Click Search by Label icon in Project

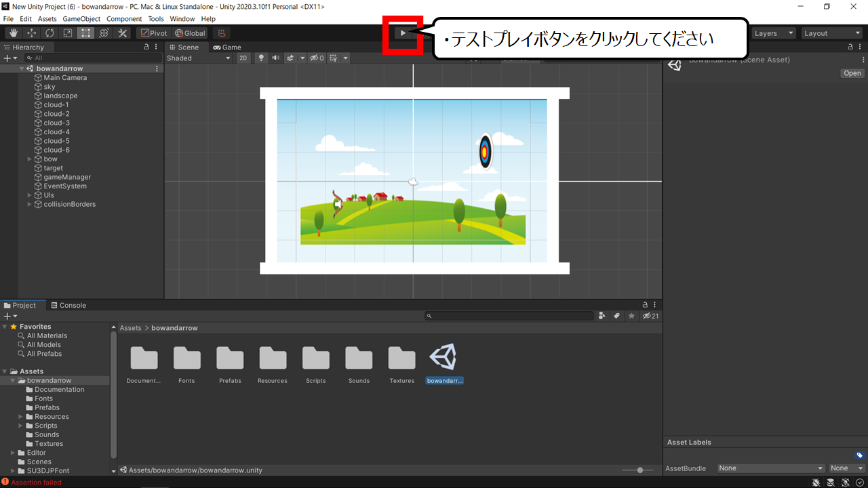coord(617,316)
